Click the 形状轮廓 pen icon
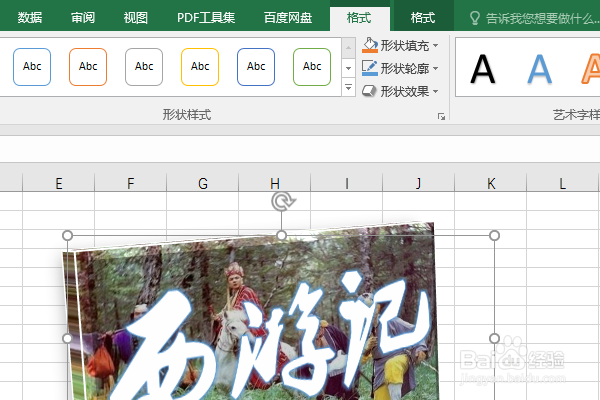Viewport: 600px width, 400px height. [370, 68]
